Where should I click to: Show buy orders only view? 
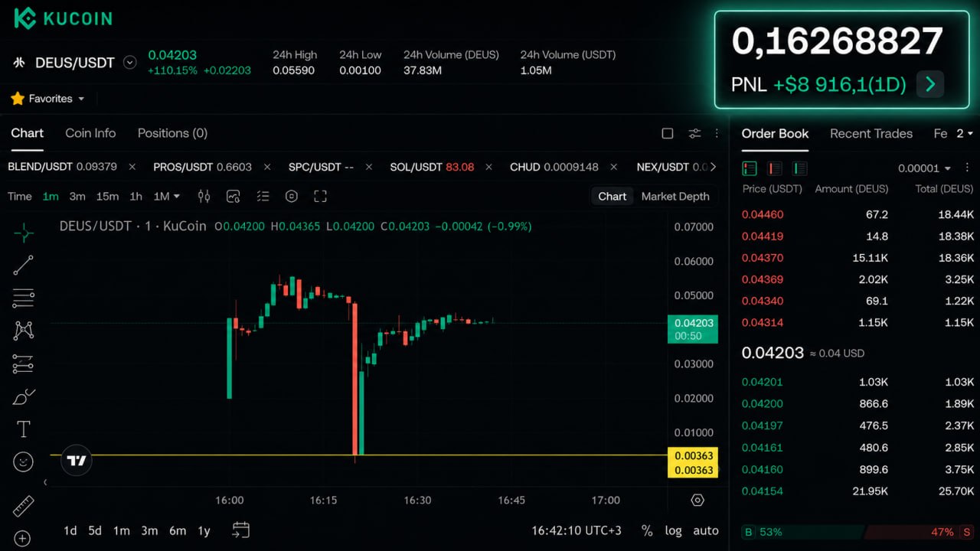[x=800, y=168]
